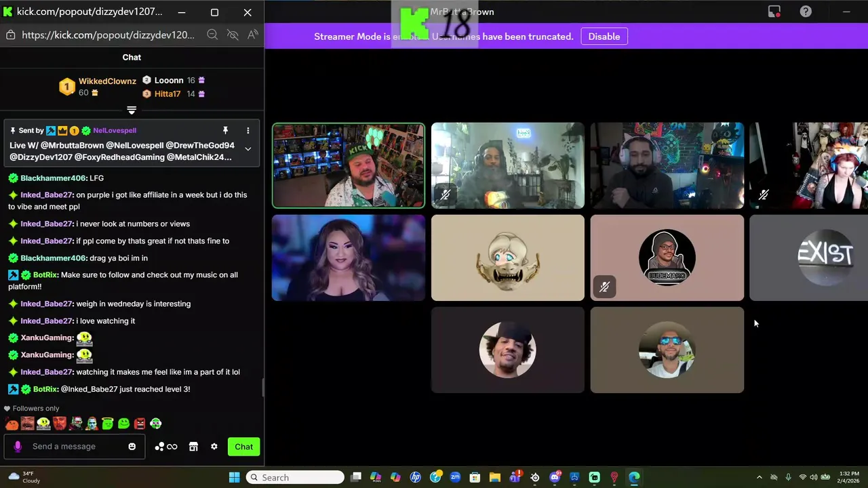868x488 pixels.
Task: Select the green halo blob emote
Action: click(108, 424)
